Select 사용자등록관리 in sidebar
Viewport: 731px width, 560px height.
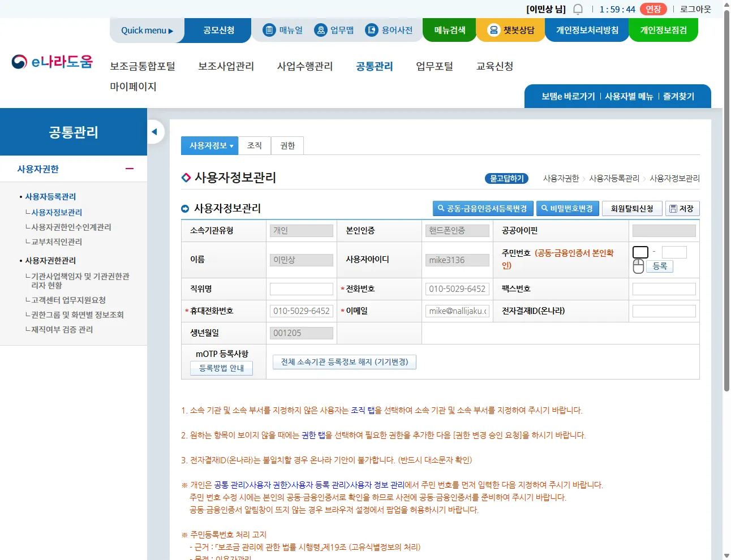[50, 196]
